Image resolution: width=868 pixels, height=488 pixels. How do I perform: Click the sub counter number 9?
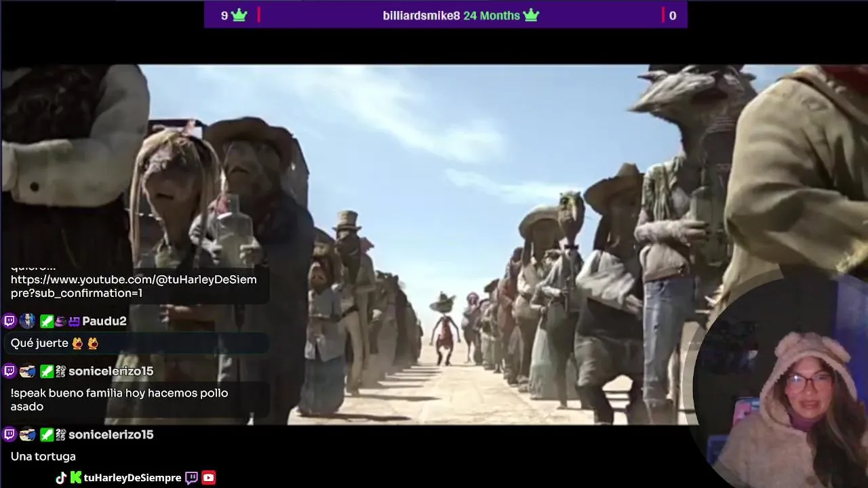click(x=224, y=16)
